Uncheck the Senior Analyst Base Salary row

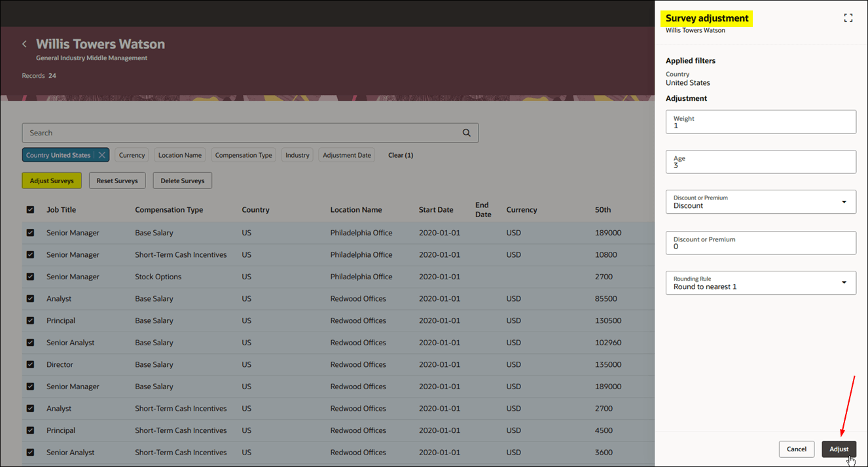pos(30,343)
